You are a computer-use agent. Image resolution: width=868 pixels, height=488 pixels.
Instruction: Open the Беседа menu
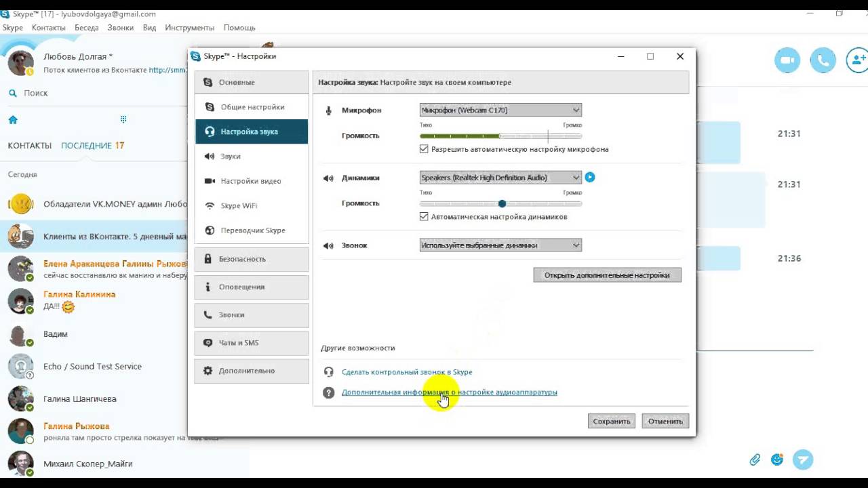point(87,28)
